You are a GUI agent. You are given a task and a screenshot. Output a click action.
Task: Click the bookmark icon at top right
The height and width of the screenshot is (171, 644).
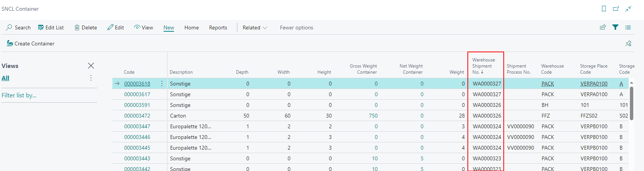click(604, 9)
